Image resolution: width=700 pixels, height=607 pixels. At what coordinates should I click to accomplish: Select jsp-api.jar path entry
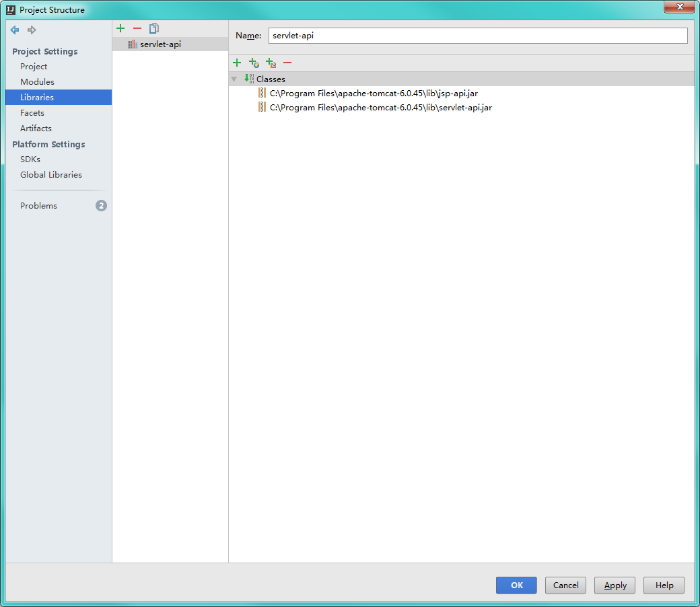[x=374, y=94]
